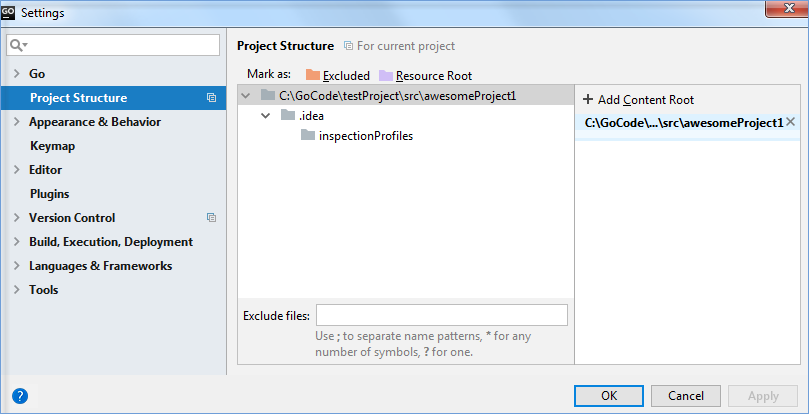Click the Excluded folder mark icon

313,75
